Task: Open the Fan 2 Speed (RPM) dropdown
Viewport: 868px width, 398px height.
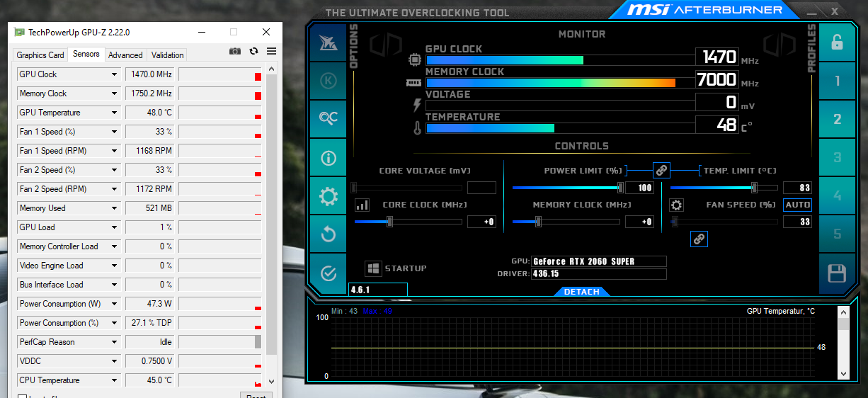Action: click(x=114, y=189)
